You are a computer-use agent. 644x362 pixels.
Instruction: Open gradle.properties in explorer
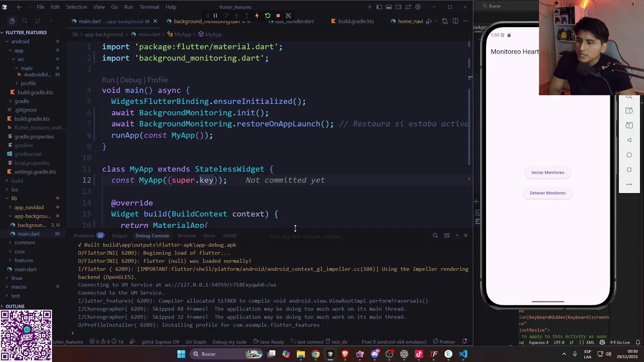coord(34,137)
